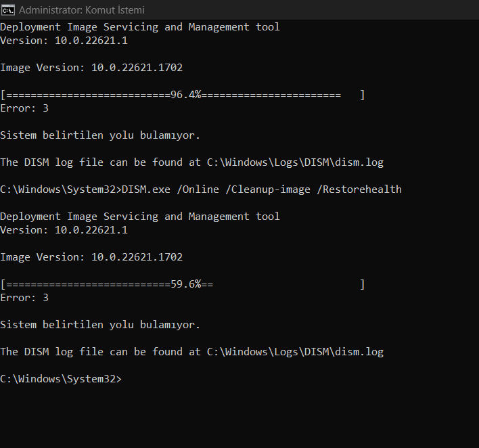Click the /Restorehealth argument in the command
The image size is (479, 448).
359,189
